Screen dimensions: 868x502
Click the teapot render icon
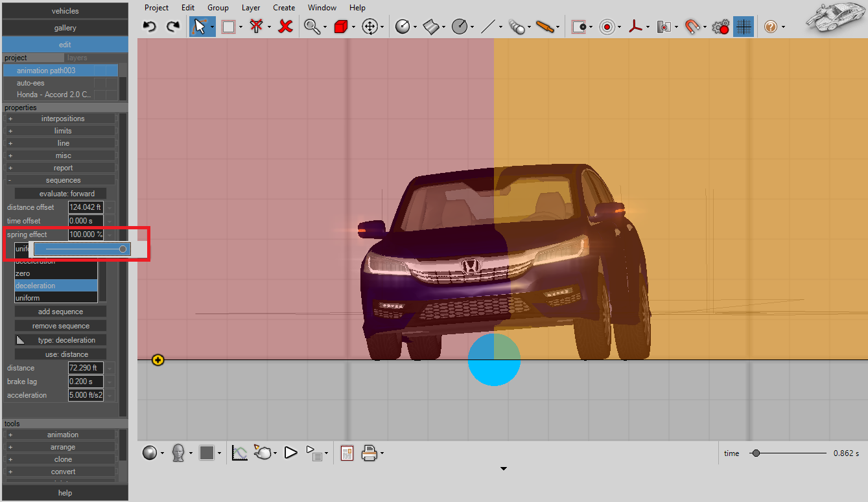(263, 453)
